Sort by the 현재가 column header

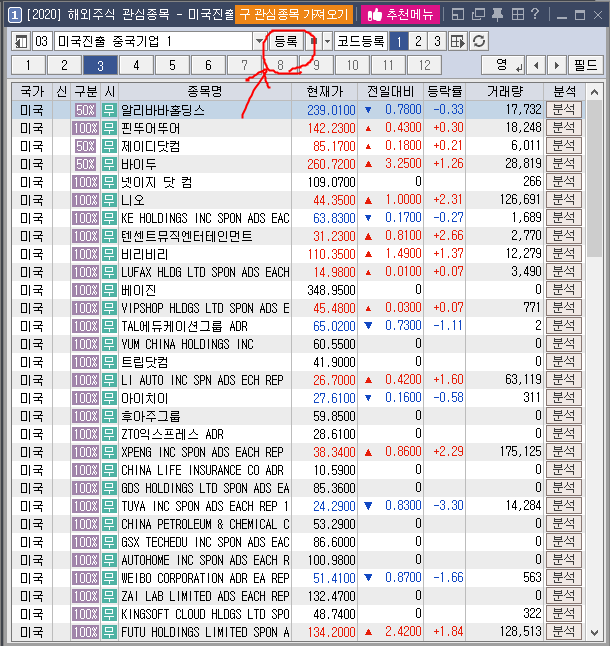(325, 91)
